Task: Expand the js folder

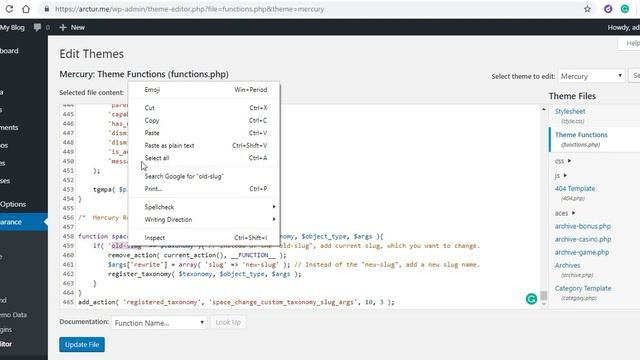Action: click(x=560, y=176)
